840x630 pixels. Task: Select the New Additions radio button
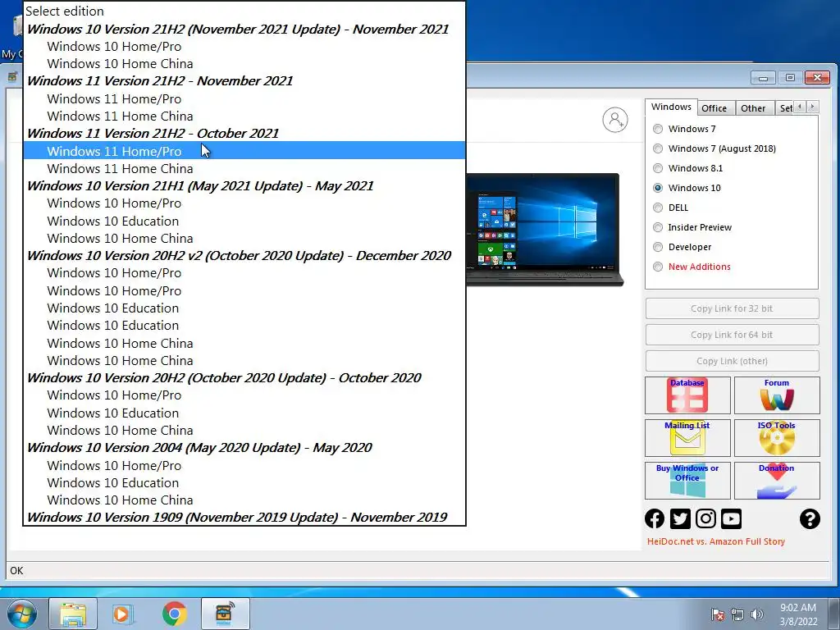tap(658, 267)
